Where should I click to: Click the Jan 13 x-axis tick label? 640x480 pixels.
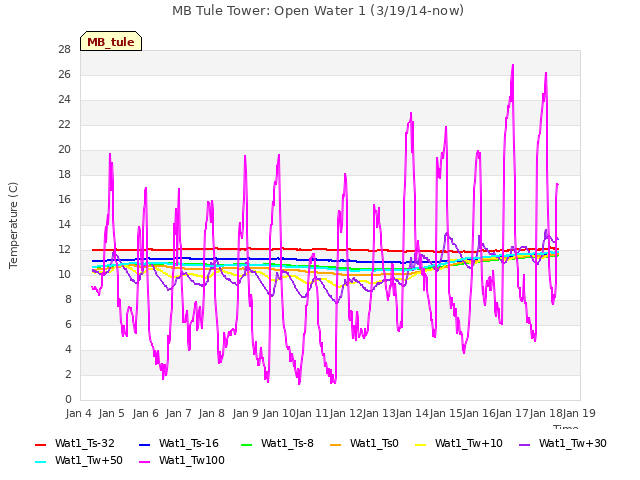379,413
